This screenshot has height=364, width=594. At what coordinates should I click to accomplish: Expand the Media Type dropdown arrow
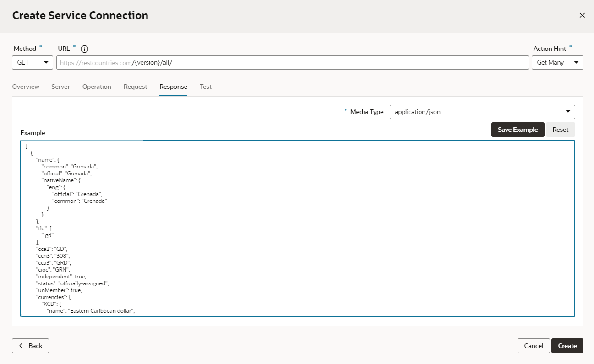(568, 112)
